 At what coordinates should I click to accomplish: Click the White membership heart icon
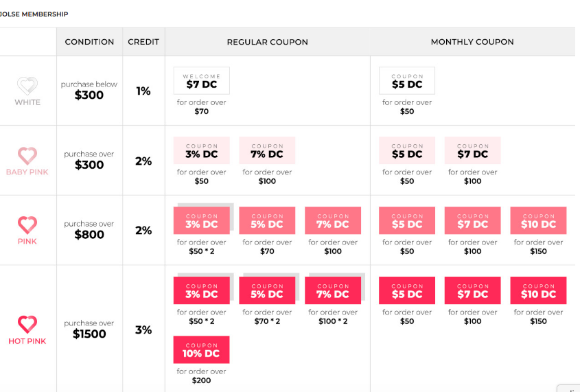pos(27,85)
